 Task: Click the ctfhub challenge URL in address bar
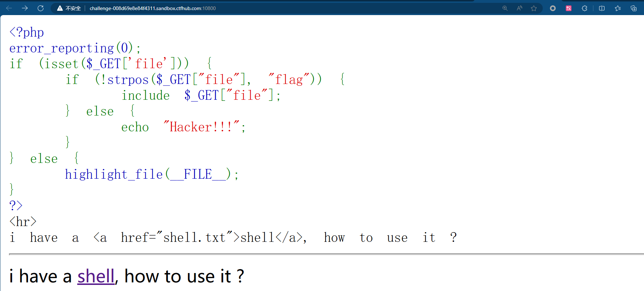tap(152, 8)
